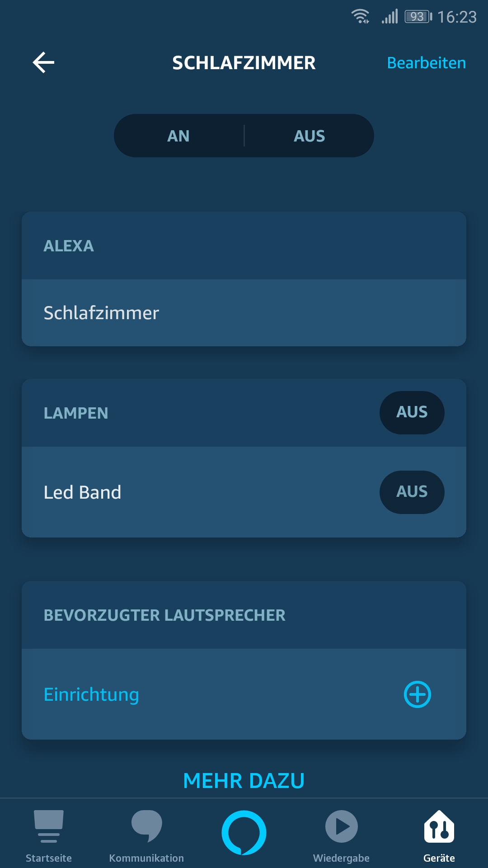Open the Kommunikation speech bubble icon
Viewport: 488px width, 868px height.
click(x=146, y=826)
